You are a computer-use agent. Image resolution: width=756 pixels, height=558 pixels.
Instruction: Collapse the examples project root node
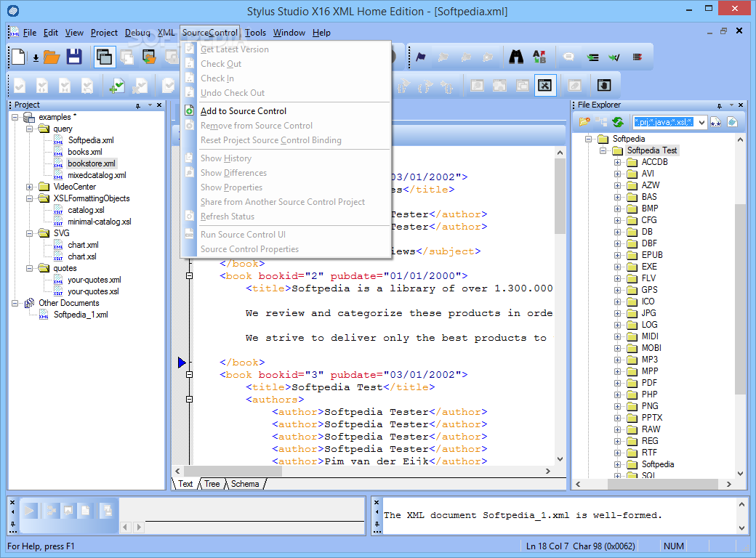15,117
